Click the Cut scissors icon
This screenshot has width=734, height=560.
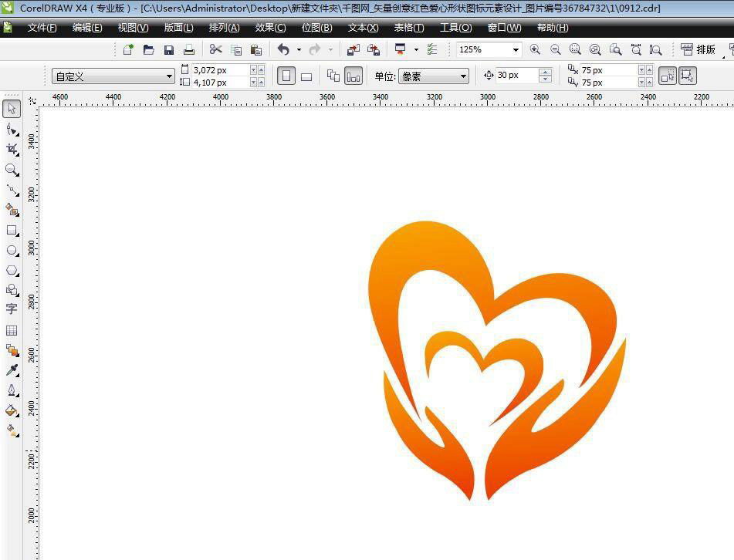[215, 49]
